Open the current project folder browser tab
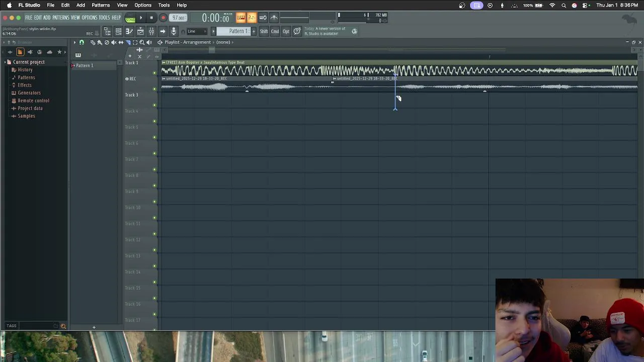The height and width of the screenshot is (362, 644). (20, 52)
